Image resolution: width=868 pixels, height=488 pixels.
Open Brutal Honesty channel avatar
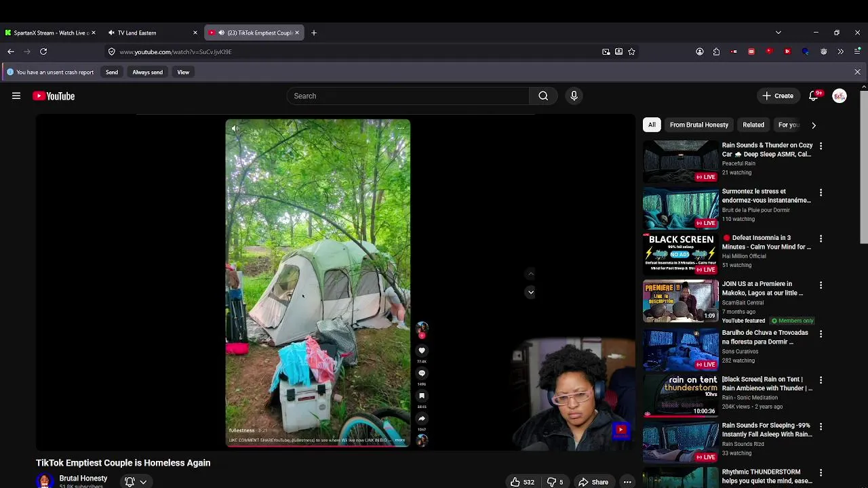(45, 481)
